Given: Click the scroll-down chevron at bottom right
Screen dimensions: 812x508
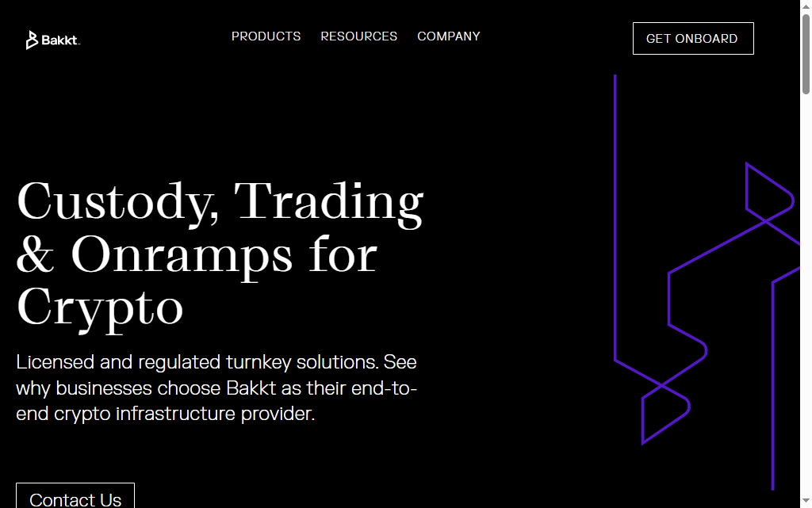Looking at the screenshot, I should [x=806, y=502].
